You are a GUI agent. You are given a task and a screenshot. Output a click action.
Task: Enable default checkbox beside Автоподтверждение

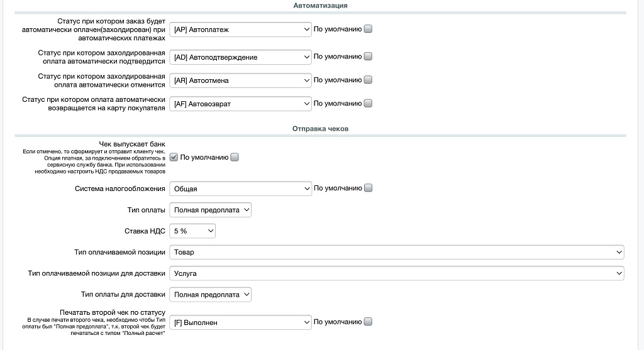[368, 57]
